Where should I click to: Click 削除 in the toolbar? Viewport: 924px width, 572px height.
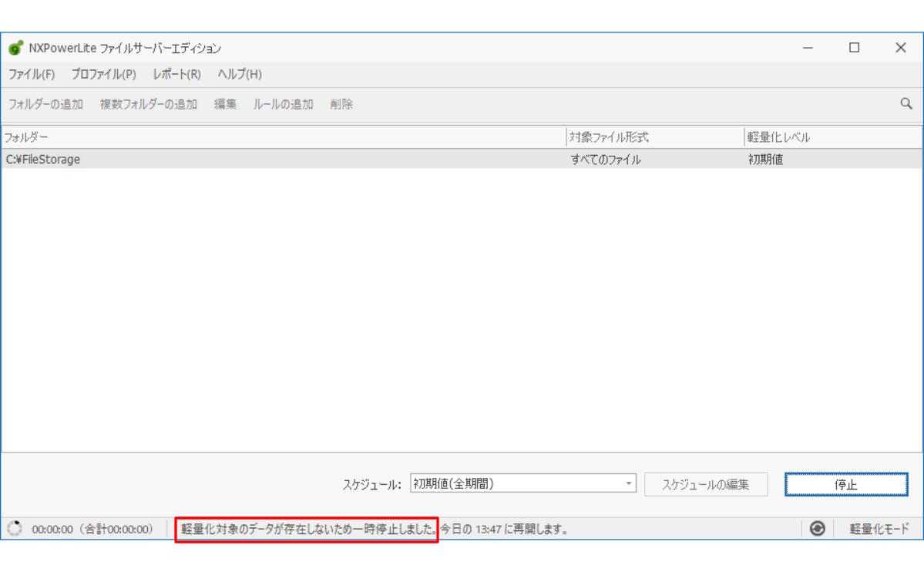click(341, 104)
